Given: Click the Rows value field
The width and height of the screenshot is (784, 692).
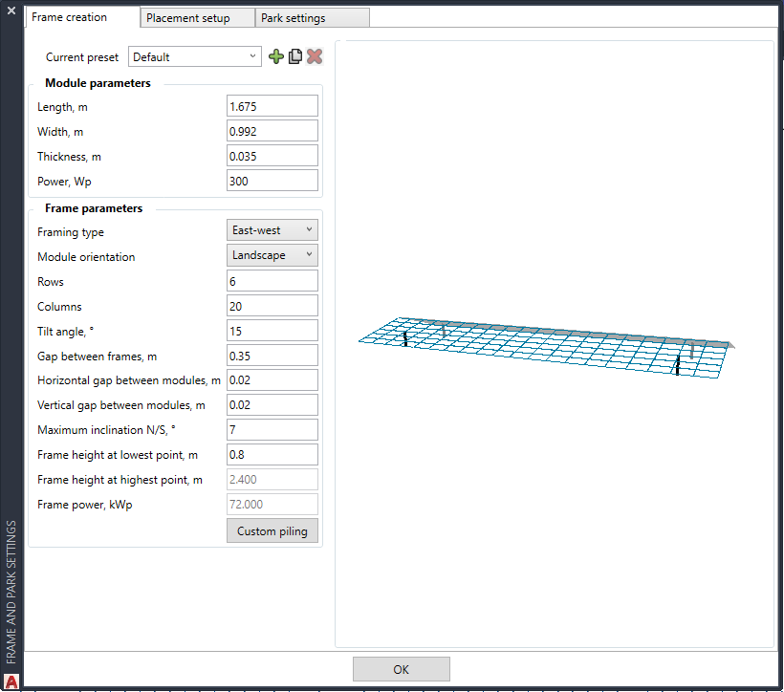Looking at the screenshot, I should coord(272,281).
